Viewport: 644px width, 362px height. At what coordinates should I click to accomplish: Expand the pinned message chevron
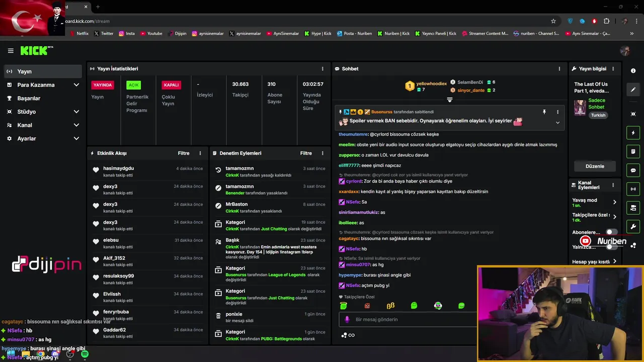pos(557,123)
